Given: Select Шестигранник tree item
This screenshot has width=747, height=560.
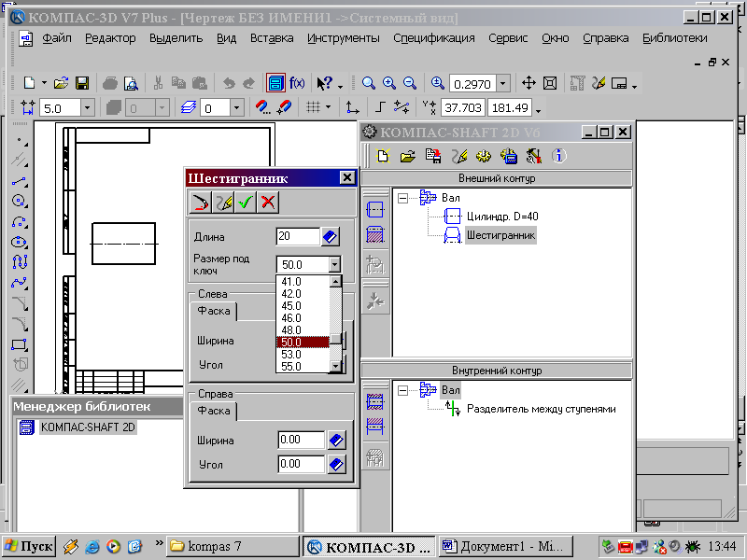Looking at the screenshot, I should pos(500,235).
